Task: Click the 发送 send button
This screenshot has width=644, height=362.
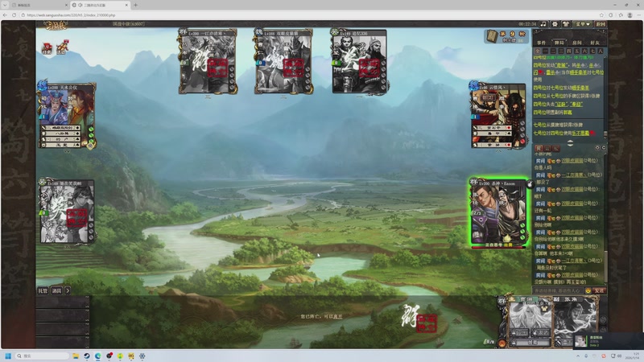Action: [x=599, y=290]
